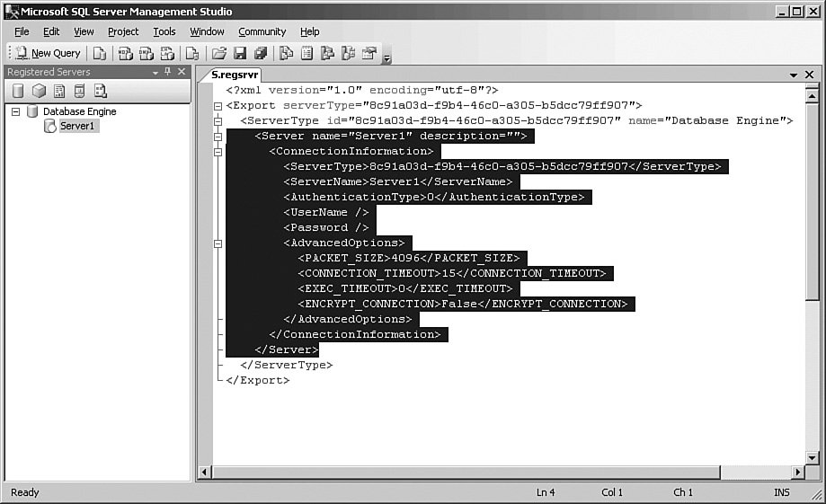
Task: Collapse the Export element outline box
Action: tap(218, 106)
